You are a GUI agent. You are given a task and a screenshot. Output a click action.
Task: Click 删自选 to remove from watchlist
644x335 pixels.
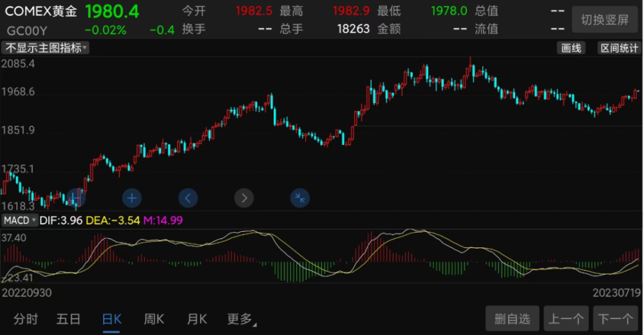click(512, 318)
